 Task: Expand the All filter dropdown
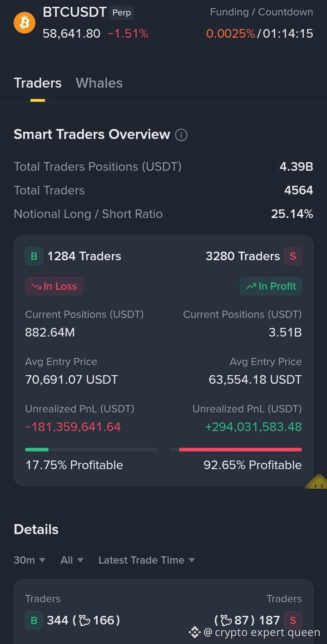pyautogui.click(x=72, y=560)
